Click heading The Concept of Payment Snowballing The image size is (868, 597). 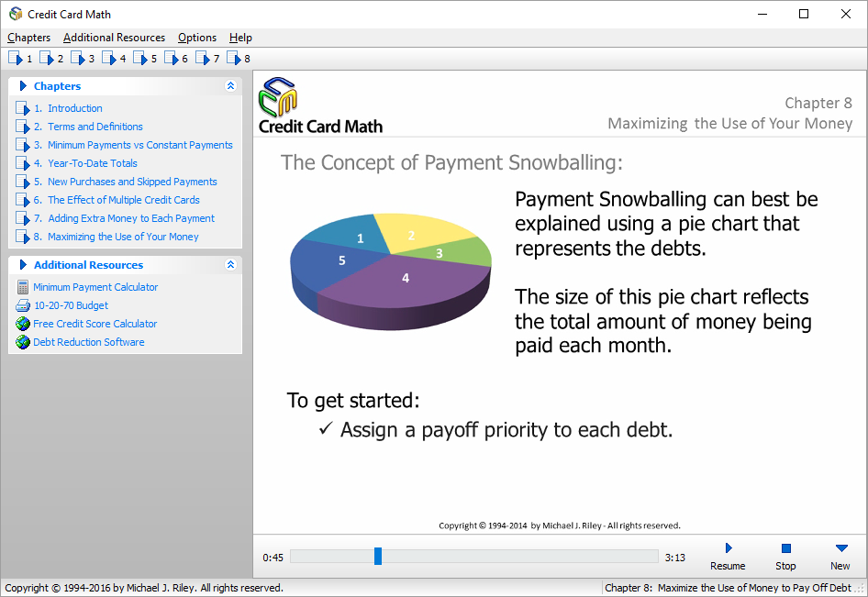[x=451, y=162]
